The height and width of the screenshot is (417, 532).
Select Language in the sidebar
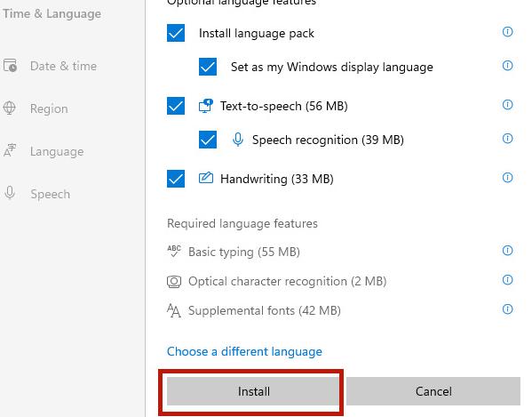point(57,151)
